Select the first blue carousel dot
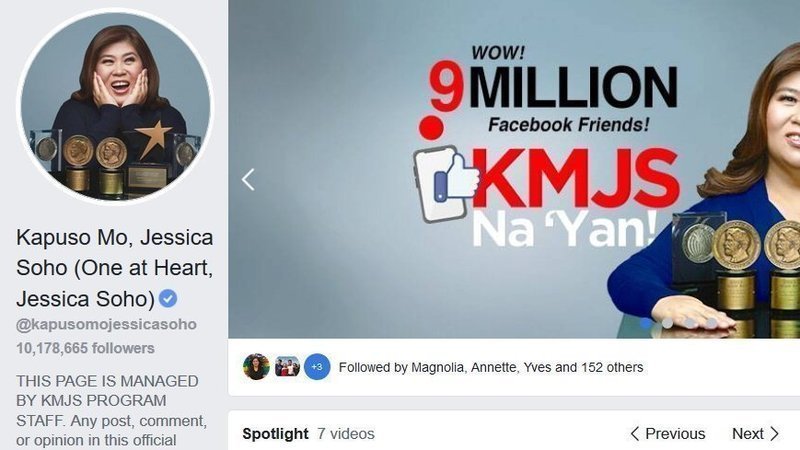The height and width of the screenshot is (450, 800). pos(645,323)
